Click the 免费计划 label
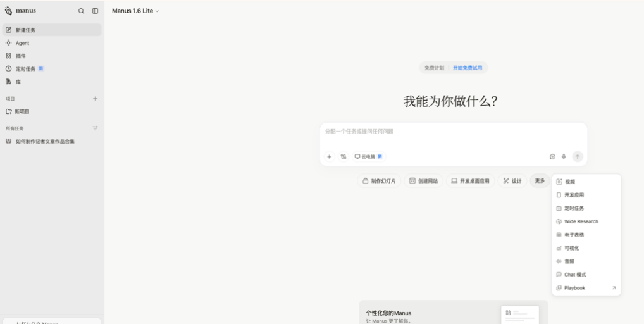 434,68
